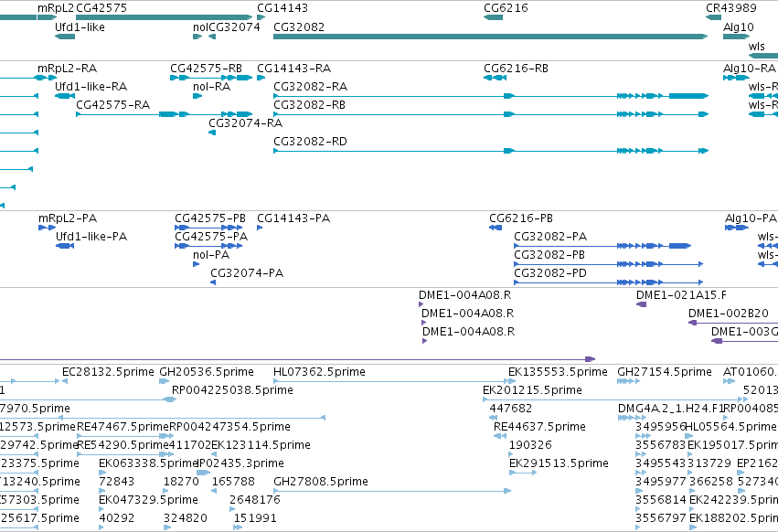778x532 pixels.
Task: Select transcript CG32082-RD
Action: point(490,151)
